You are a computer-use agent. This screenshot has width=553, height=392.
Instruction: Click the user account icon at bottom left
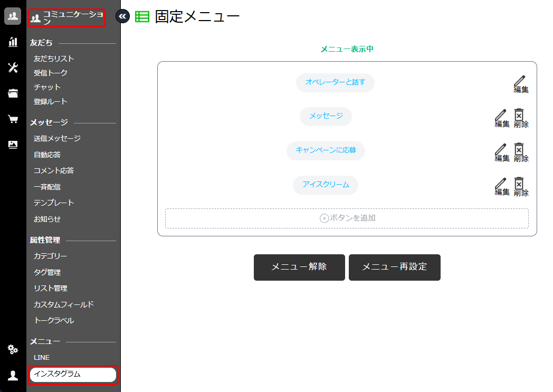point(13,375)
